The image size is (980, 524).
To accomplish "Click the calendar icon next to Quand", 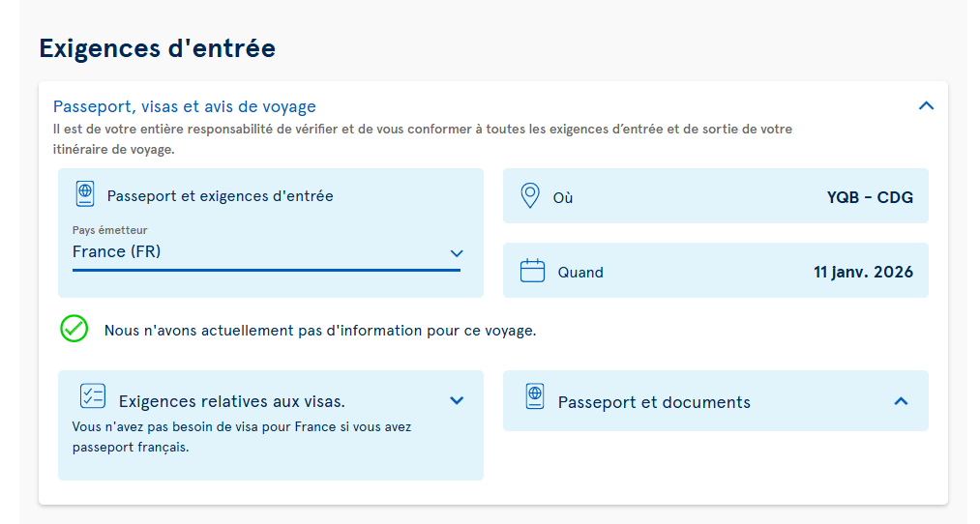I will (x=532, y=271).
